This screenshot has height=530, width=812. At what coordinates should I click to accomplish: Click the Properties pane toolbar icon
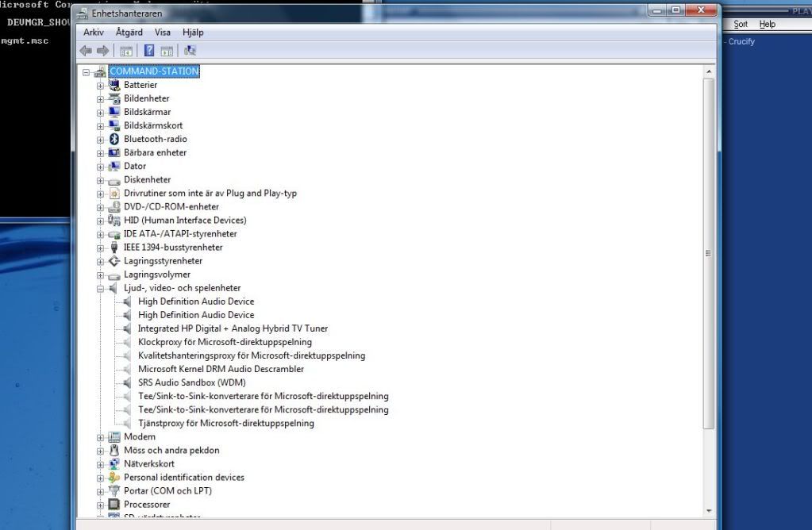pos(167,51)
